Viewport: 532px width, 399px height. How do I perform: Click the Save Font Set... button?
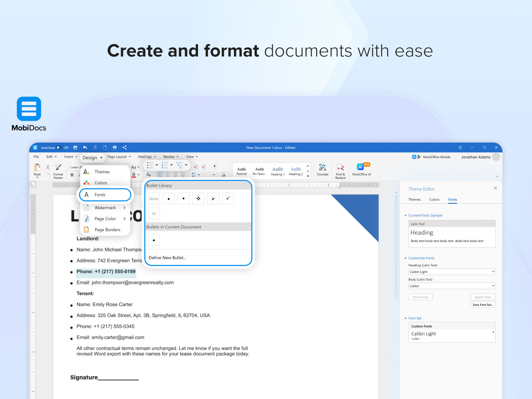click(483, 305)
